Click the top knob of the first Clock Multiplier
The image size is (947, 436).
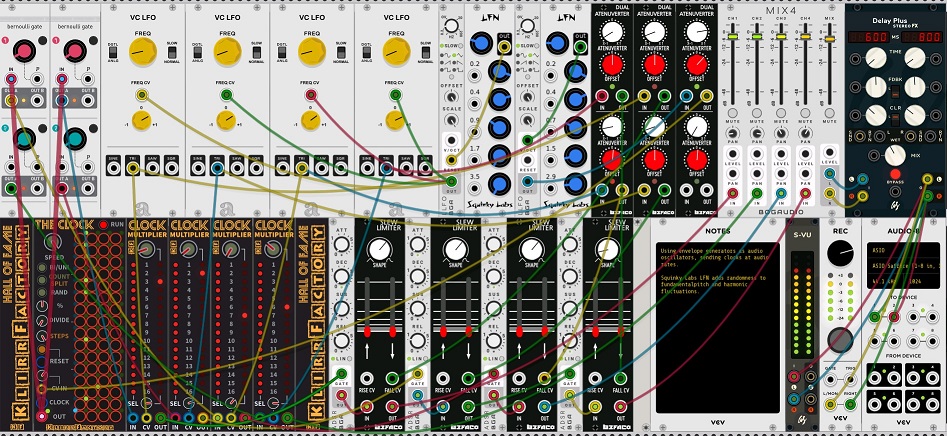click(146, 249)
